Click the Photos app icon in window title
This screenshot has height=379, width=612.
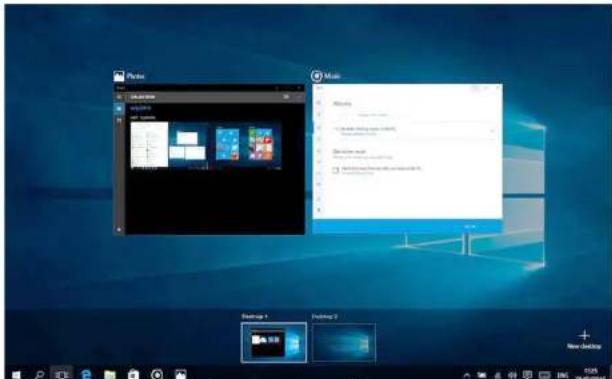click(119, 76)
